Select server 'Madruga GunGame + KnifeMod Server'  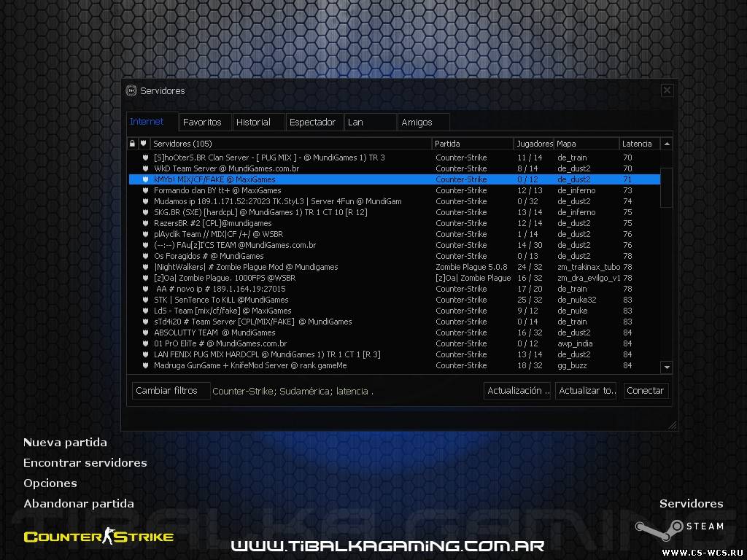pyautogui.click(x=395, y=366)
